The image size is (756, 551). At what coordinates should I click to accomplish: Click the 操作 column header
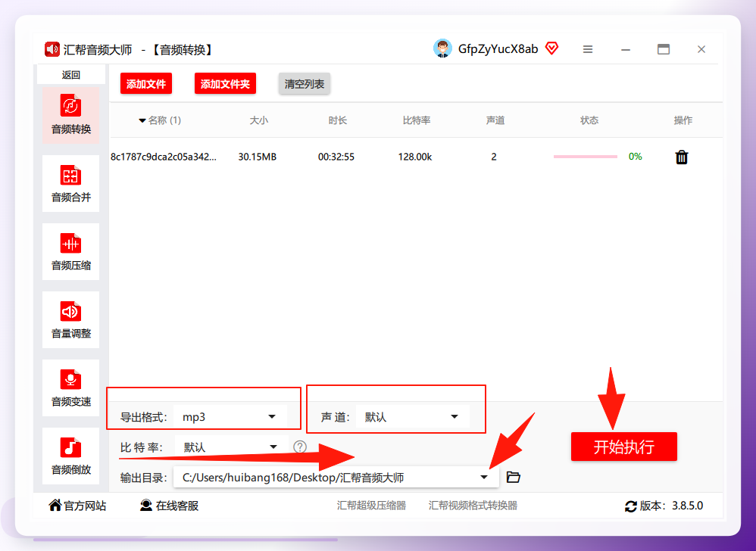pyautogui.click(x=683, y=120)
